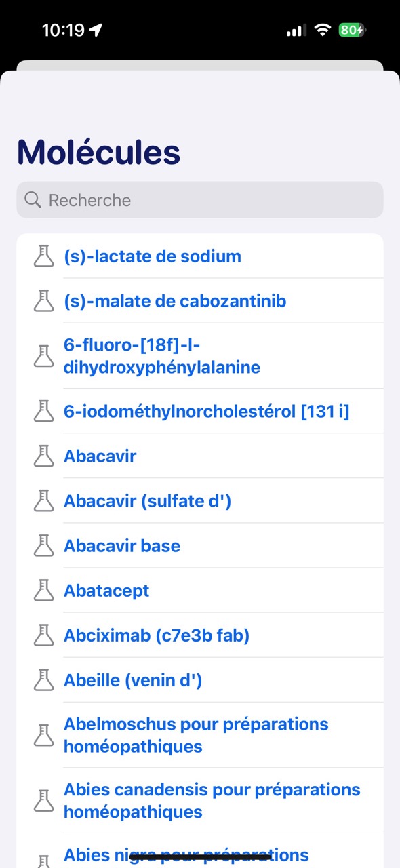Tap the flask icon for (s)-lactate de sodium
Viewport: 400px width, 868px height.
[x=43, y=256]
